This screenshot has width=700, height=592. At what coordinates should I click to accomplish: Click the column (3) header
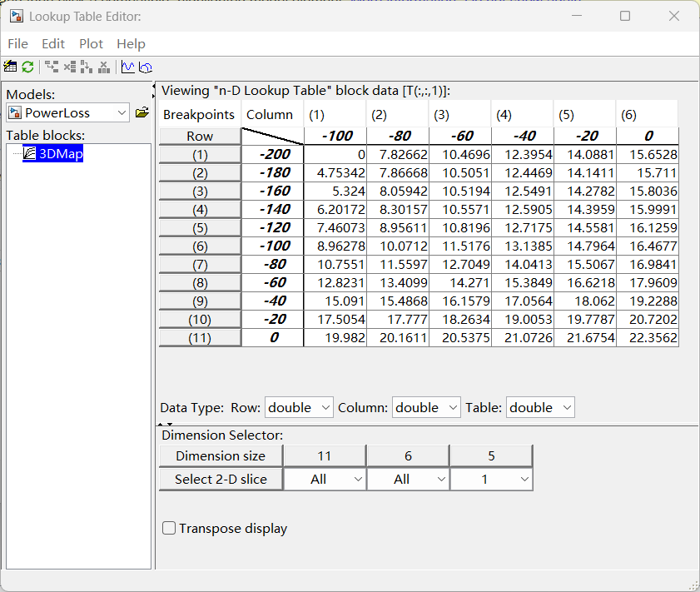coord(459,115)
